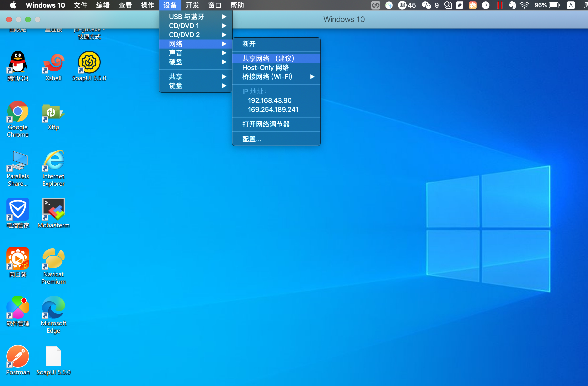Click the Evernote elephant menu bar icon

coord(512,5)
